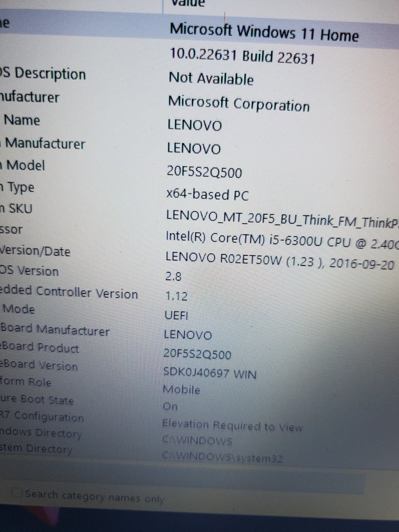Select the x64-based PC system type value

point(207,195)
